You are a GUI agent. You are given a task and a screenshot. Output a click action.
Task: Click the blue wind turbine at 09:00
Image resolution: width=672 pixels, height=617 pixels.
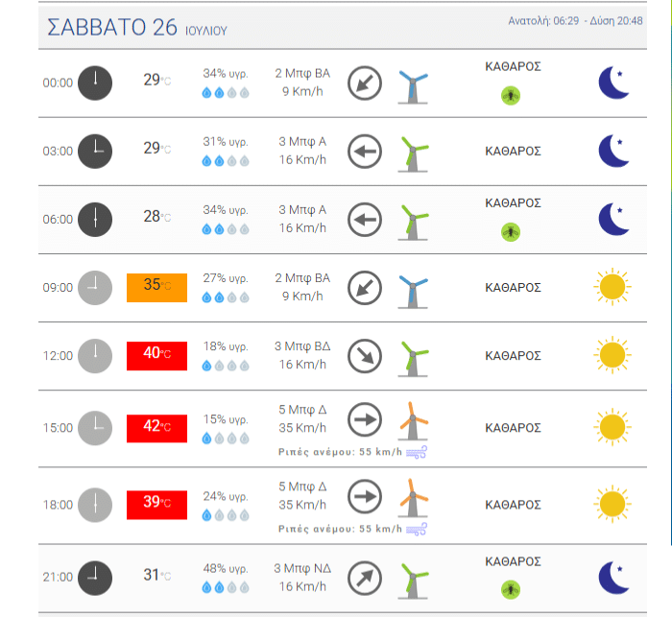click(413, 292)
